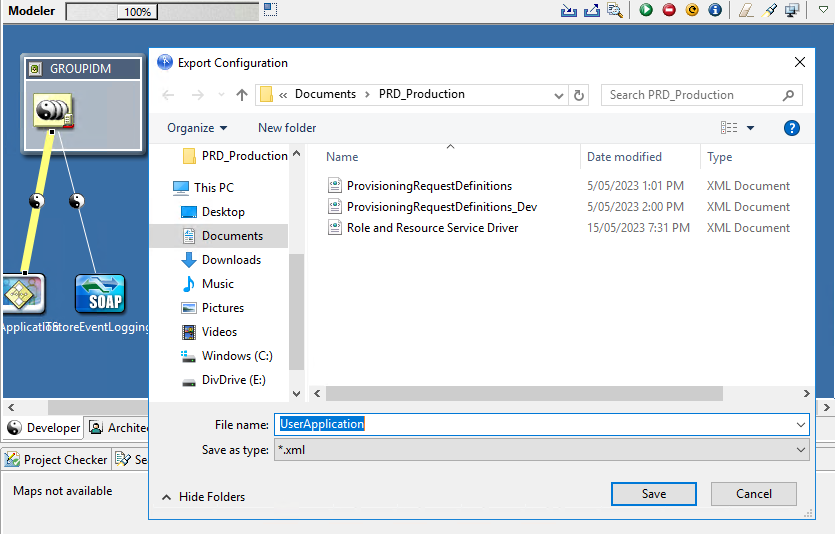Click the Search PRD_Production field
This screenshot has width=835, height=534.
tap(701, 95)
